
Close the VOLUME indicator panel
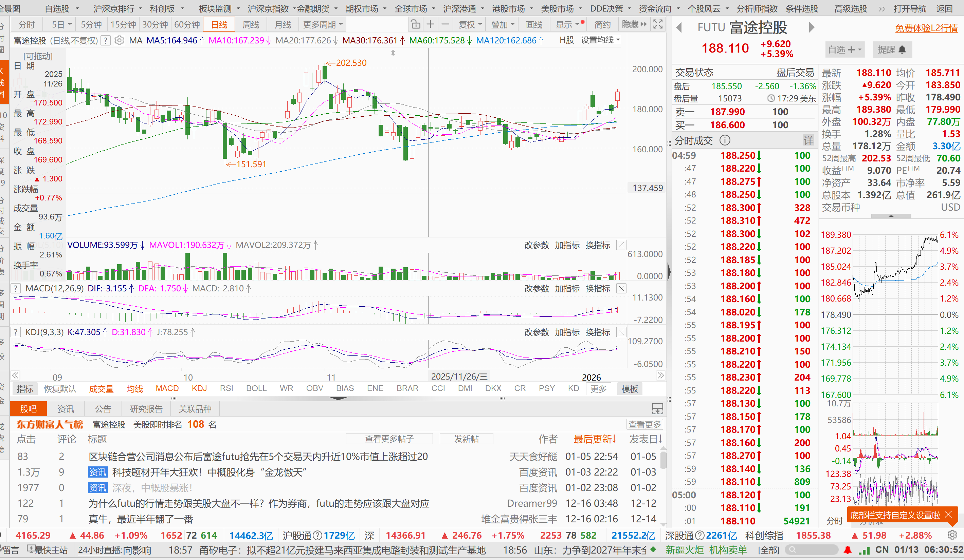[x=622, y=246]
